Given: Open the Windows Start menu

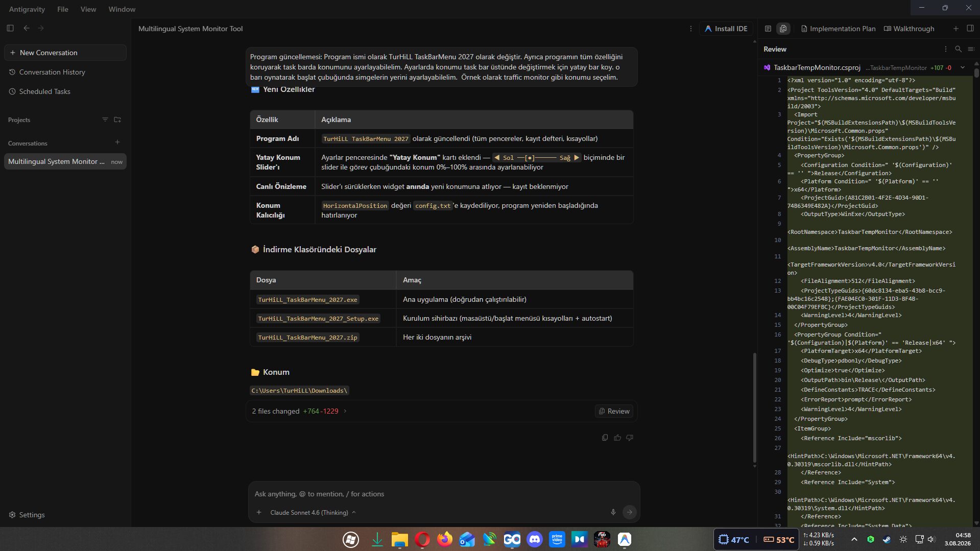Looking at the screenshot, I should pyautogui.click(x=351, y=539).
